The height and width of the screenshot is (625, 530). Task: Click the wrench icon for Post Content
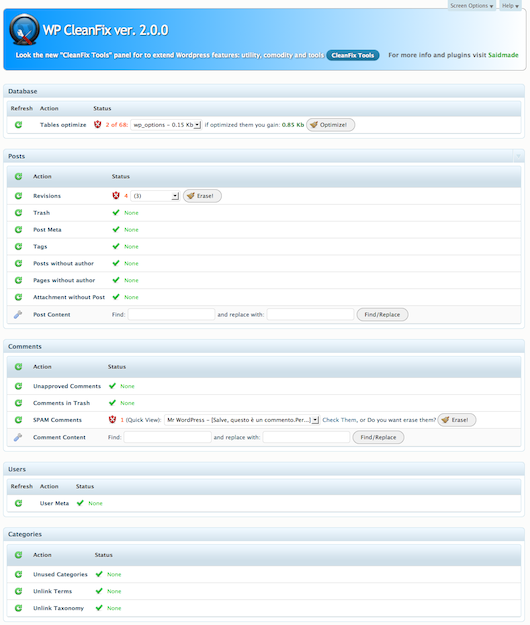point(18,314)
